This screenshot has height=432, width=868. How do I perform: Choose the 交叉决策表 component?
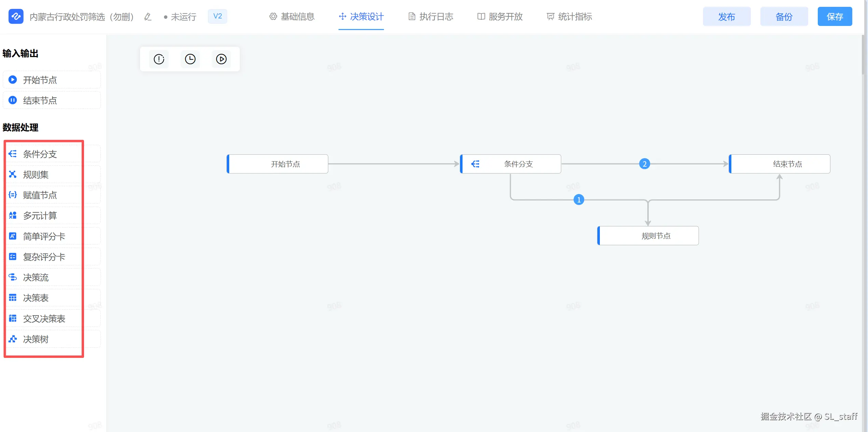tap(44, 319)
